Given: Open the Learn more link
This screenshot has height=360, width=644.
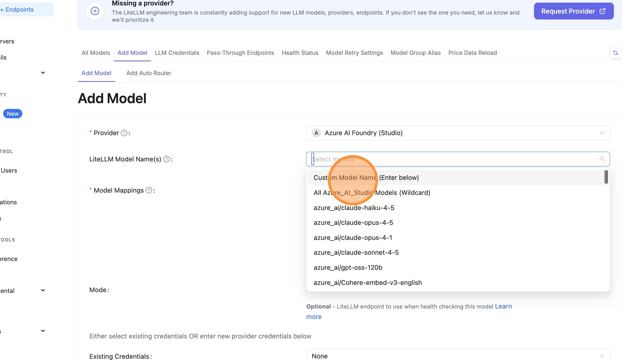Looking at the screenshot, I should pyautogui.click(x=503, y=306).
